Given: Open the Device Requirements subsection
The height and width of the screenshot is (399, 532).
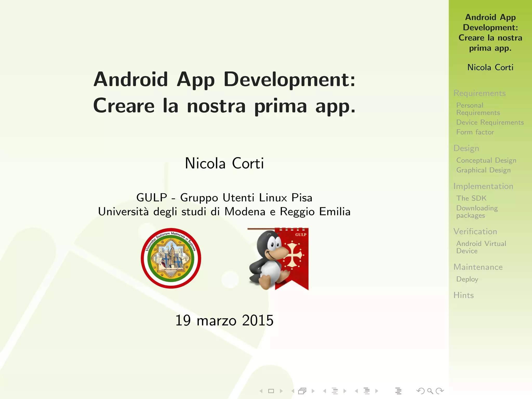Looking at the screenshot, I should [490, 122].
